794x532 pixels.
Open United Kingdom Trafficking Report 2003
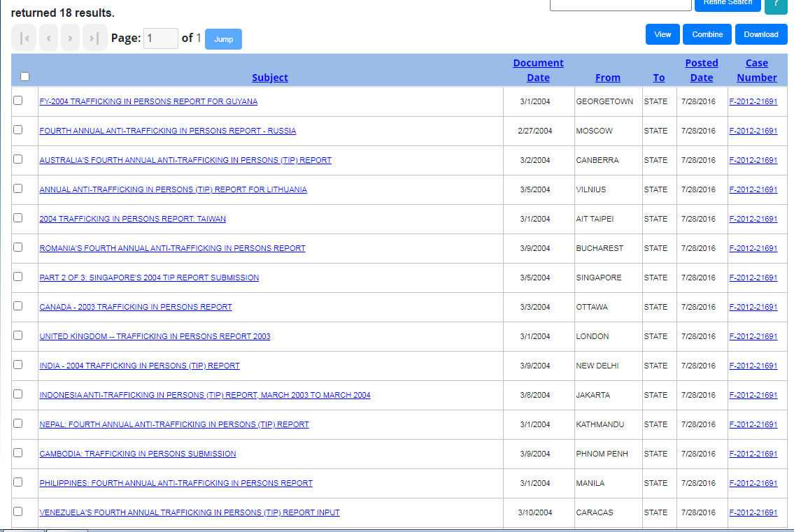(x=155, y=336)
